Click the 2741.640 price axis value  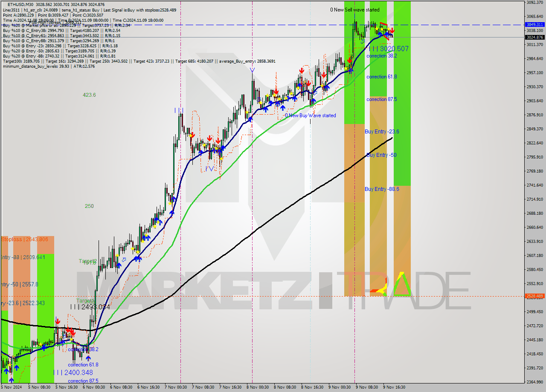pos(534,185)
